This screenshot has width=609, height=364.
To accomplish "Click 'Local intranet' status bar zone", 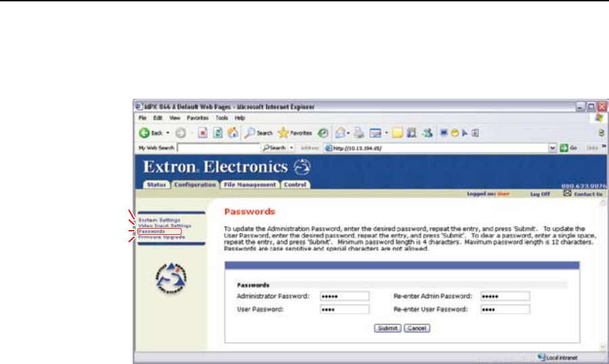I will click(x=558, y=357).
